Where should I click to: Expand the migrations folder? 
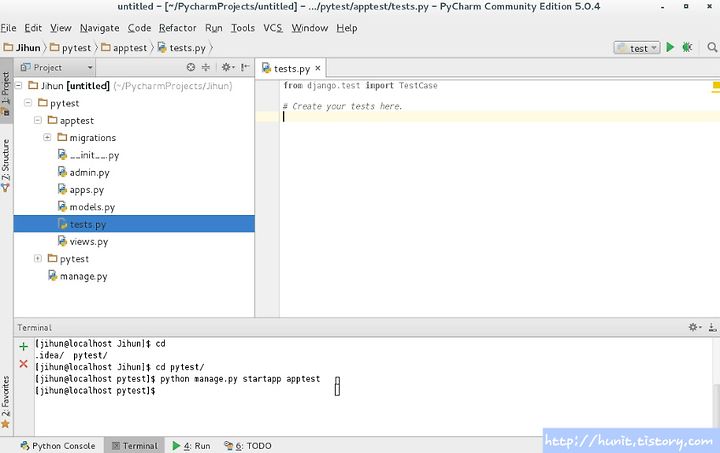(47, 137)
